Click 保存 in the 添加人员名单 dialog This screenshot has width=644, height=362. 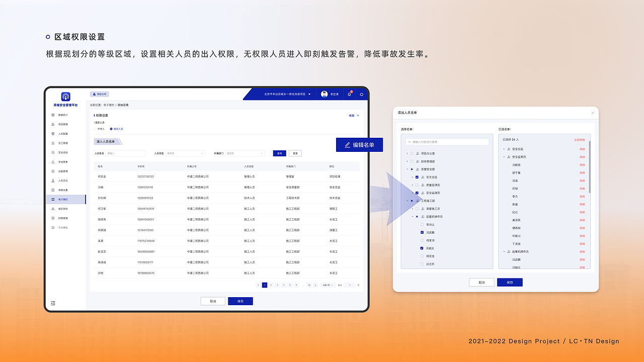coord(510,283)
